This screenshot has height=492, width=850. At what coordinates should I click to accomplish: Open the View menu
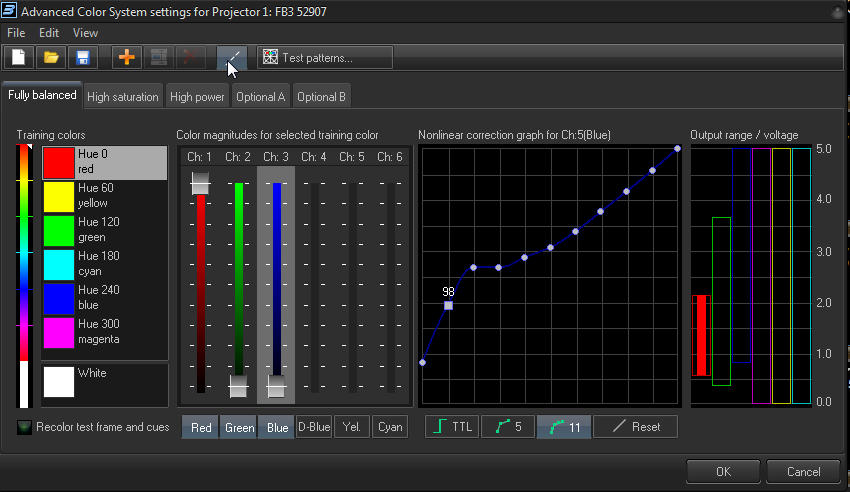tap(85, 32)
